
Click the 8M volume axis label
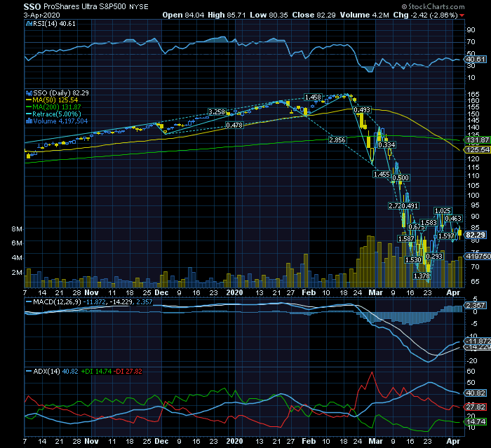pos(17,229)
